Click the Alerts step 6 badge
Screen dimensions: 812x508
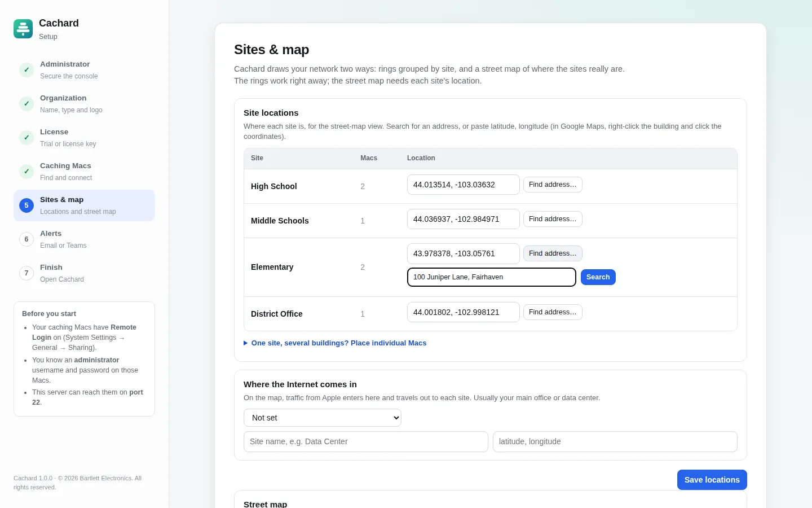click(27, 239)
